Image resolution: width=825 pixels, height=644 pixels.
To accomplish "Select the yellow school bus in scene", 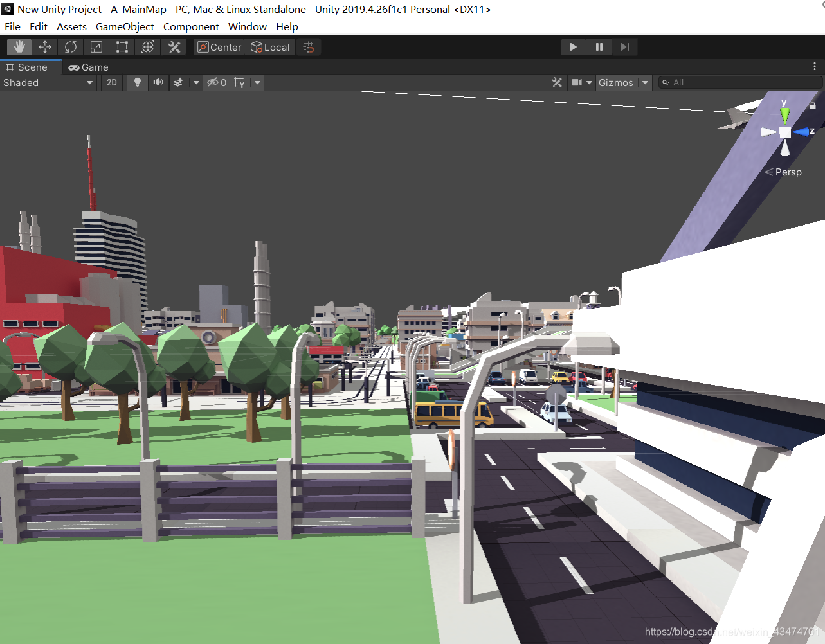I will [453, 415].
